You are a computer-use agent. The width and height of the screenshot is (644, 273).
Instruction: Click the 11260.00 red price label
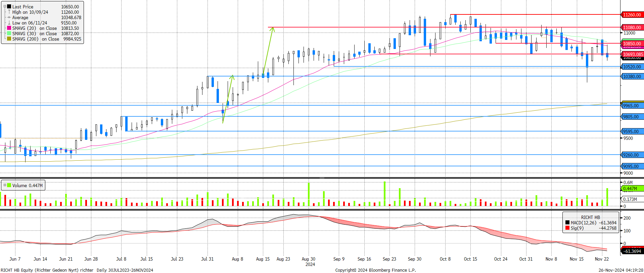pyautogui.click(x=632, y=15)
